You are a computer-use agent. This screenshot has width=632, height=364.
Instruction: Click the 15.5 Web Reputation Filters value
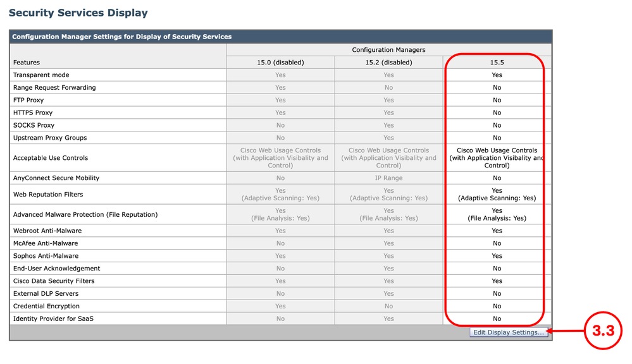pyautogui.click(x=497, y=194)
